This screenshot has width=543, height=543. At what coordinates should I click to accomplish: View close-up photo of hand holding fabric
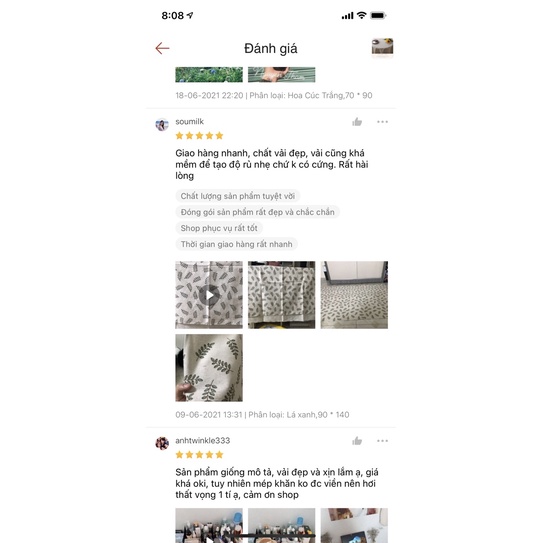(209, 368)
